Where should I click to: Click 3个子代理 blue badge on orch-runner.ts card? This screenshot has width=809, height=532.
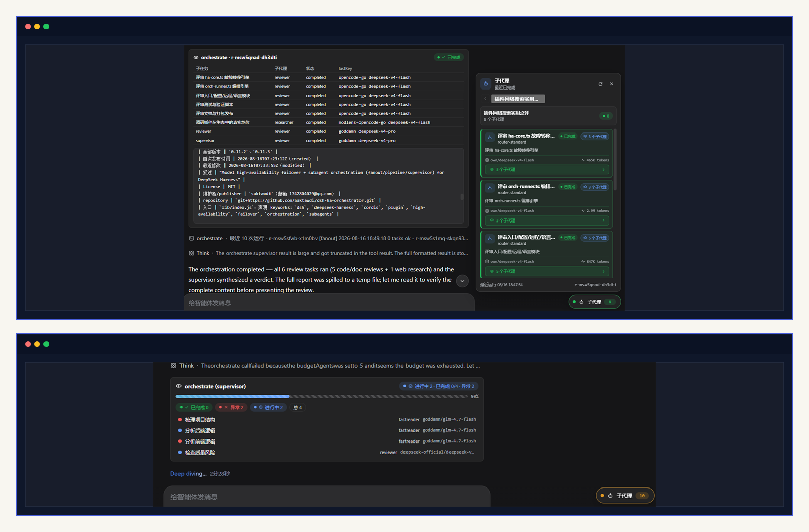point(595,187)
